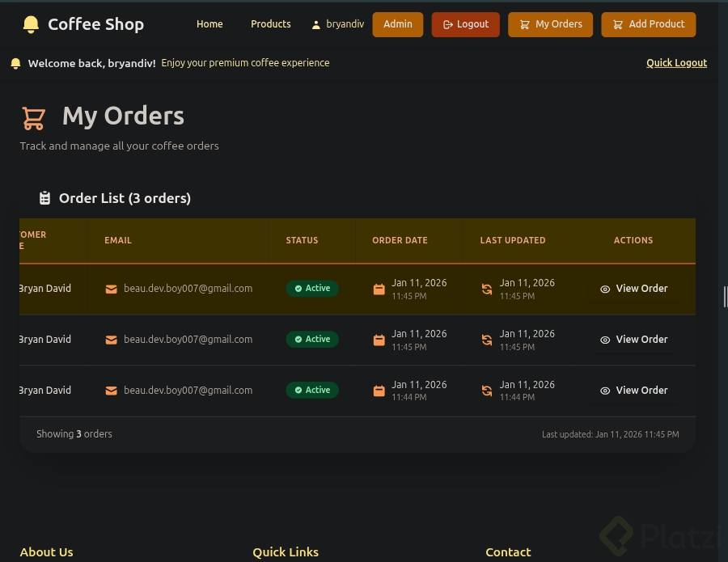Image resolution: width=728 pixels, height=562 pixels.
Task: Click the calendar icon in the second order row
Action: (379, 340)
